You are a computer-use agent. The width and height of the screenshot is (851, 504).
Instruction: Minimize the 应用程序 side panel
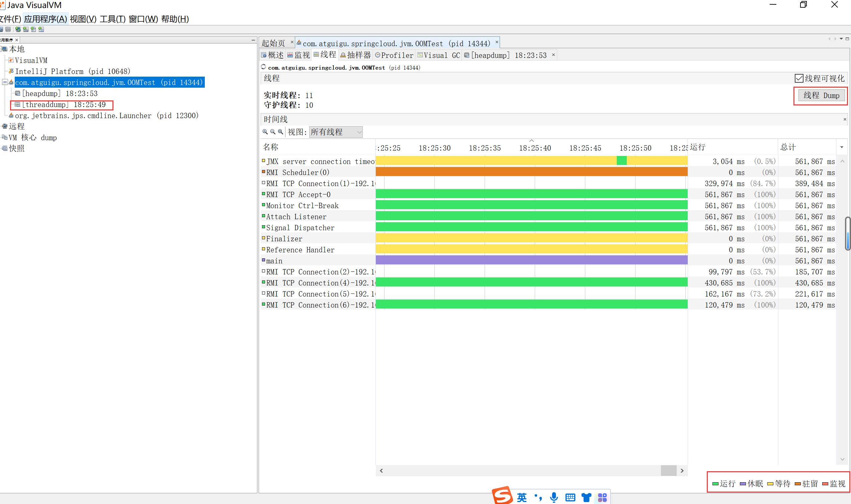(253, 40)
